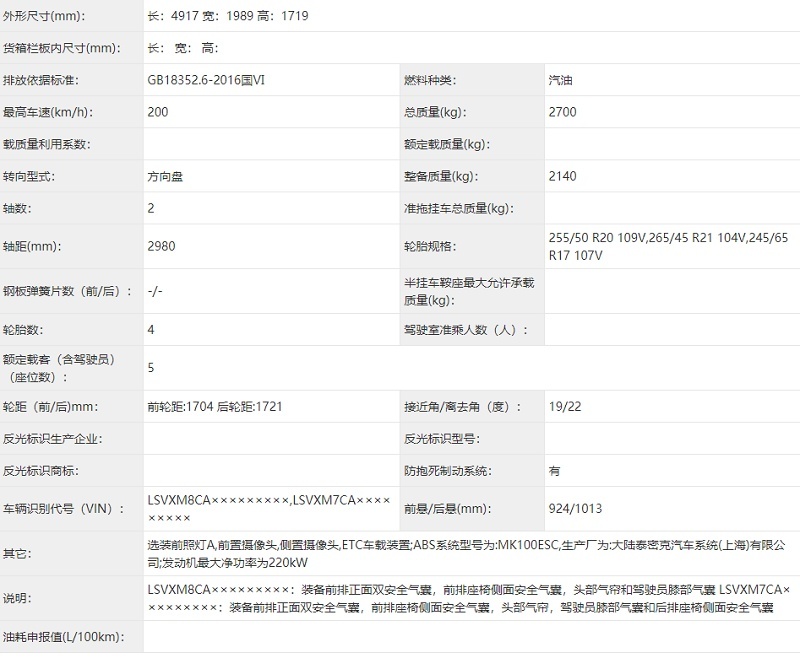Select leaf spring value -/-

pyautogui.click(x=155, y=291)
